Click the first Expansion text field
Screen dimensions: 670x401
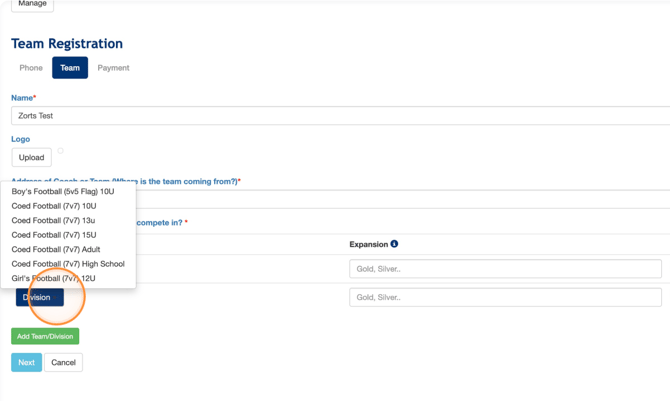505,269
